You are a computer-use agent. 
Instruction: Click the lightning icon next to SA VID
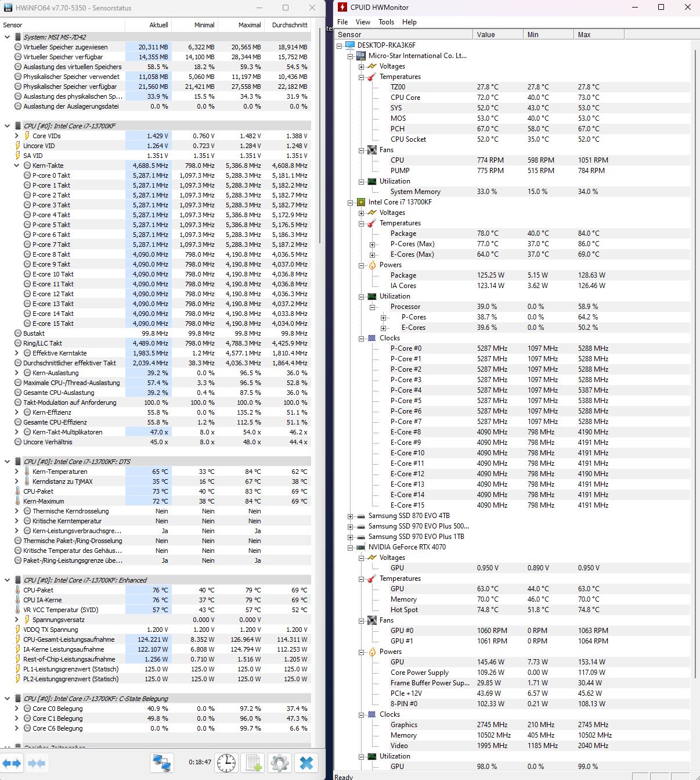pos(18,156)
